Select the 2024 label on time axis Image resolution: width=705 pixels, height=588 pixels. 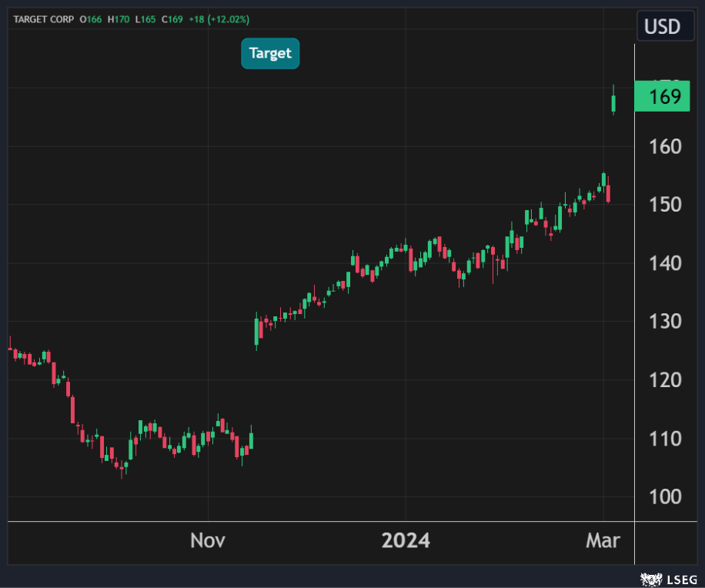406,541
